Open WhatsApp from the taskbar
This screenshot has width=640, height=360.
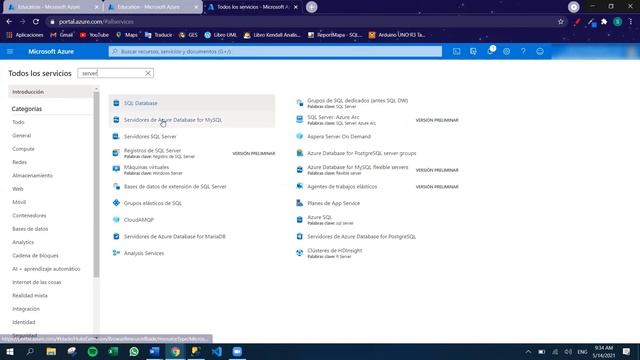click(x=134, y=351)
